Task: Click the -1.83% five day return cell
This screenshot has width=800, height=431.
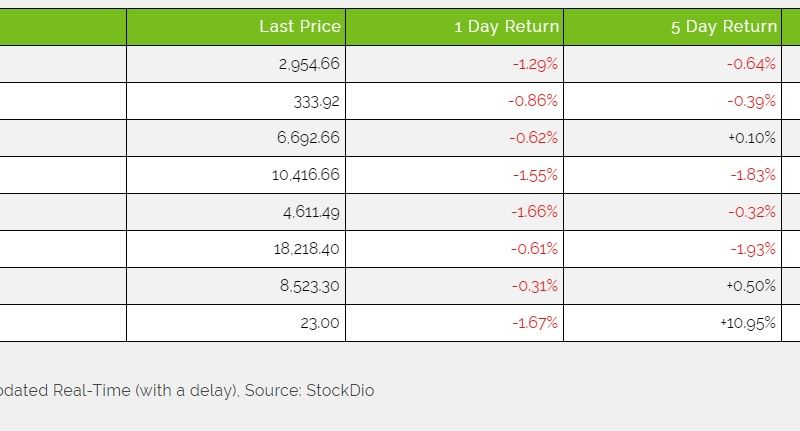Action: 752,175
